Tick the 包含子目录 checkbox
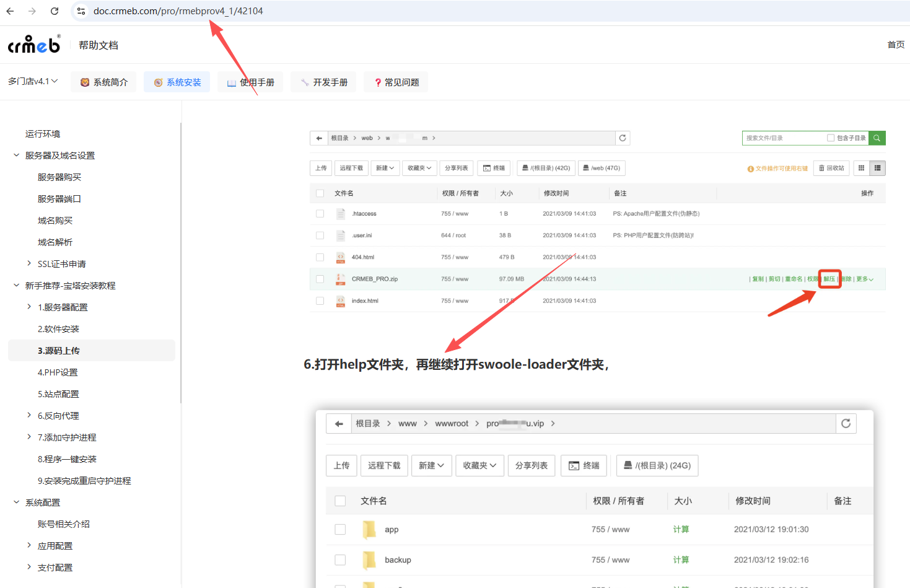 coord(831,138)
